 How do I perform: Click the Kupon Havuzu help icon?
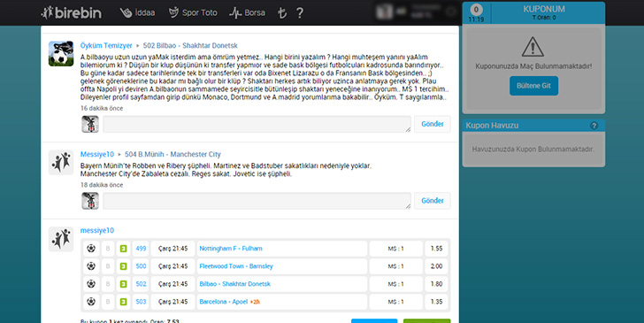[x=594, y=126]
